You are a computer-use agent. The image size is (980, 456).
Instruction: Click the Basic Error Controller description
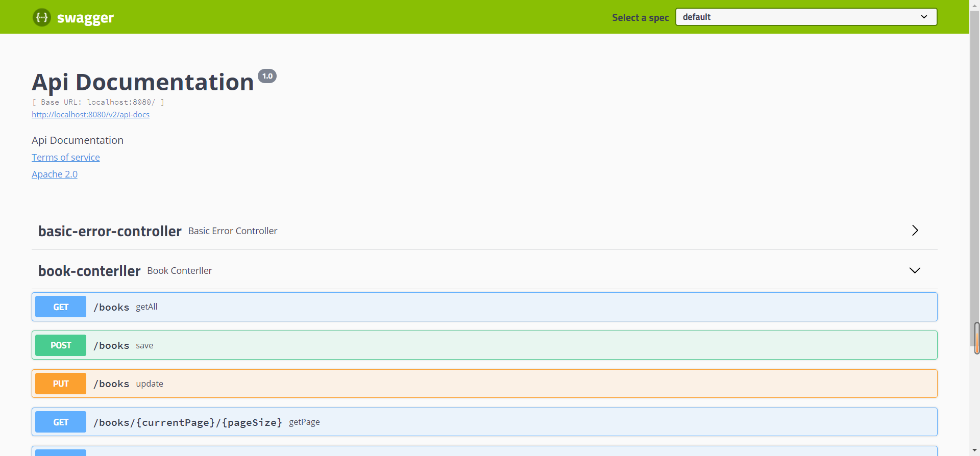pos(233,231)
